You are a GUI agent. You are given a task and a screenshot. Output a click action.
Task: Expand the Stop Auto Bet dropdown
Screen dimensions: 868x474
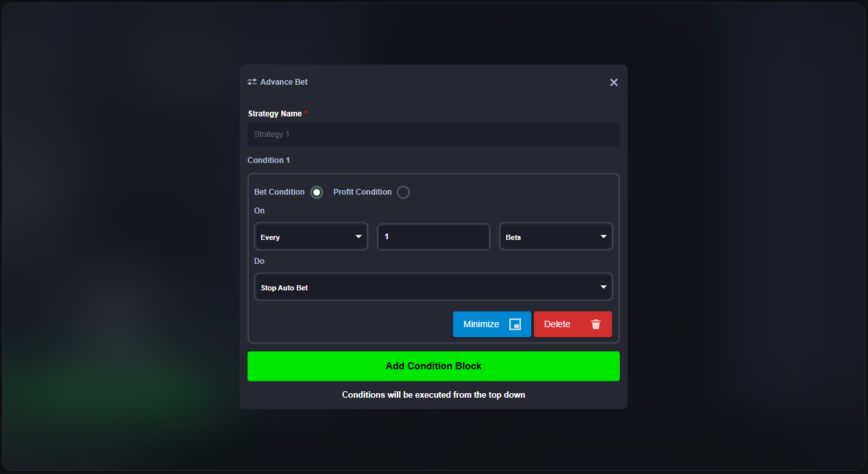pos(434,287)
